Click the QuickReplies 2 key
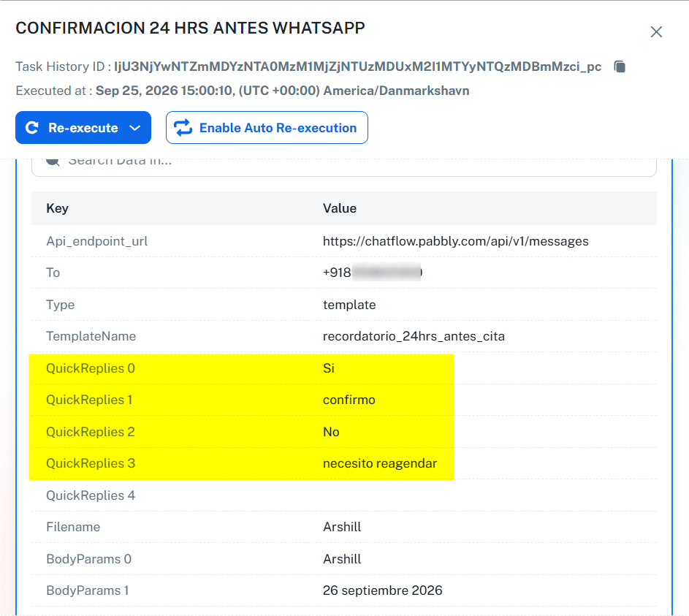The height and width of the screenshot is (616, 689). (x=91, y=432)
